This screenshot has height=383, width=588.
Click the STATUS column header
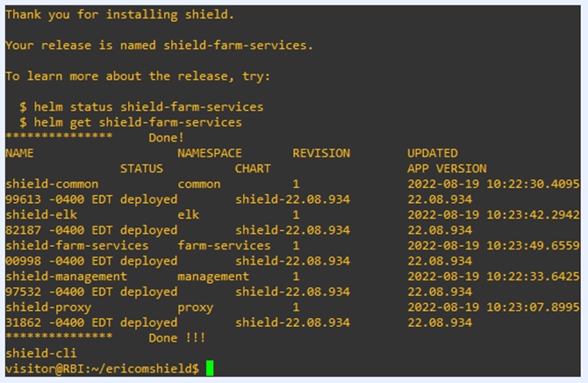pos(141,169)
